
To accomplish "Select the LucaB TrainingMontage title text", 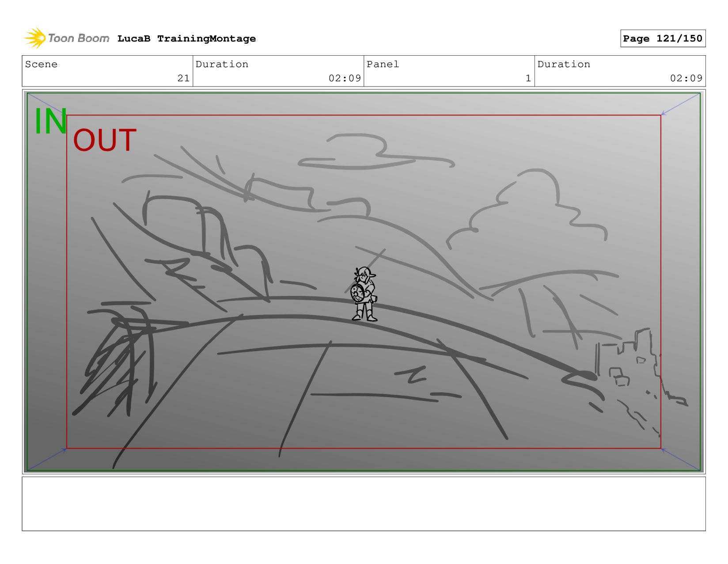I will pyautogui.click(x=186, y=39).
